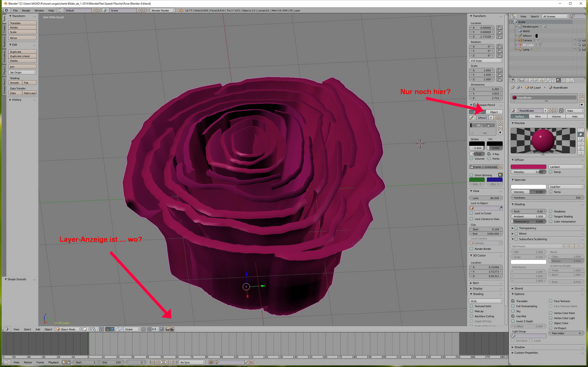Open the World properties globe tab
This screenshot has width=588, height=367.
click(535, 80)
